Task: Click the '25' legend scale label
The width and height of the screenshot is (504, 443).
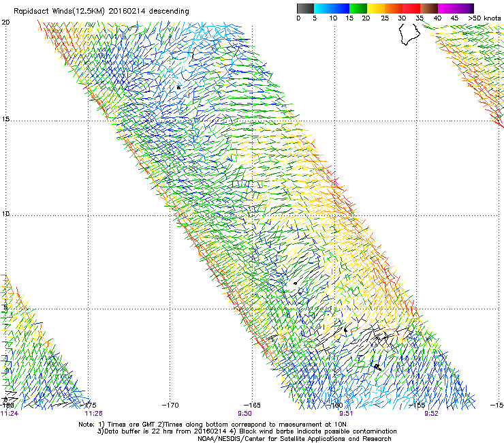Action: (385, 18)
